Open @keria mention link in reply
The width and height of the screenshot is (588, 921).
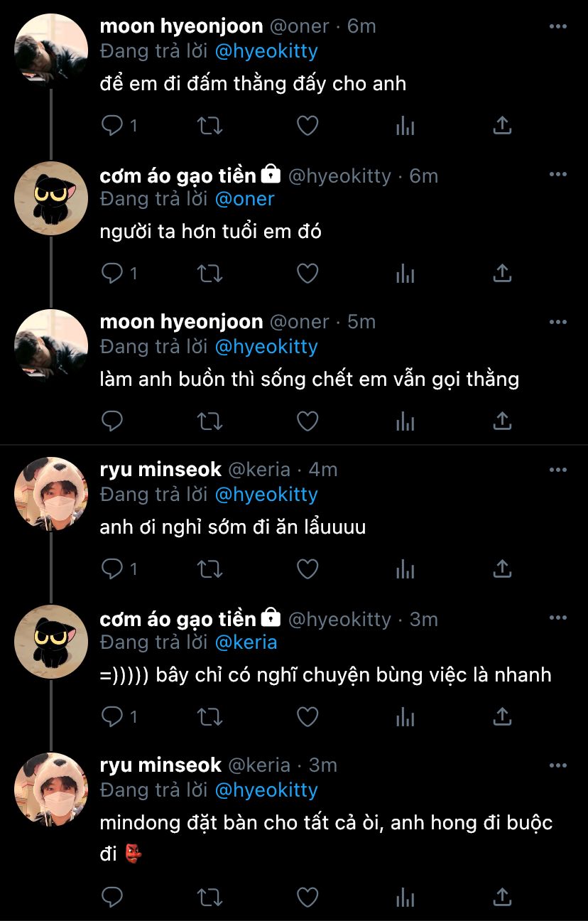coord(245,642)
